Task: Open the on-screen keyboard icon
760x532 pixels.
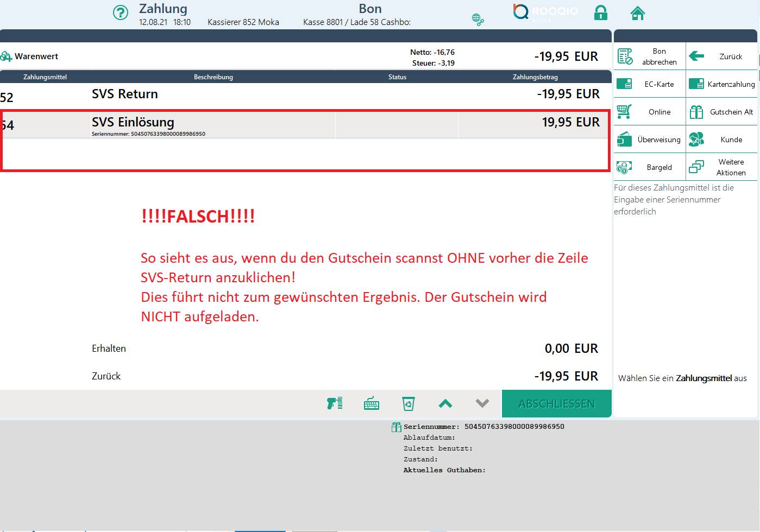Action: pos(372,403)
